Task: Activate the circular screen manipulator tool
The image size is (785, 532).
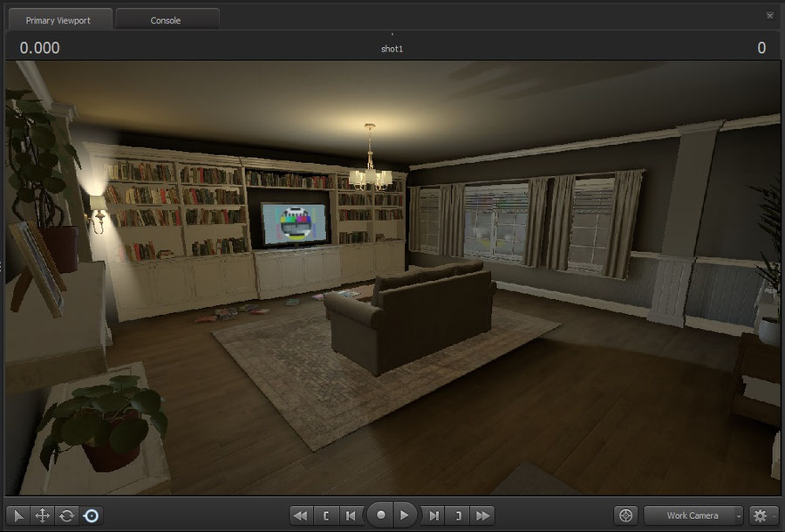Action: coord(91,515)
